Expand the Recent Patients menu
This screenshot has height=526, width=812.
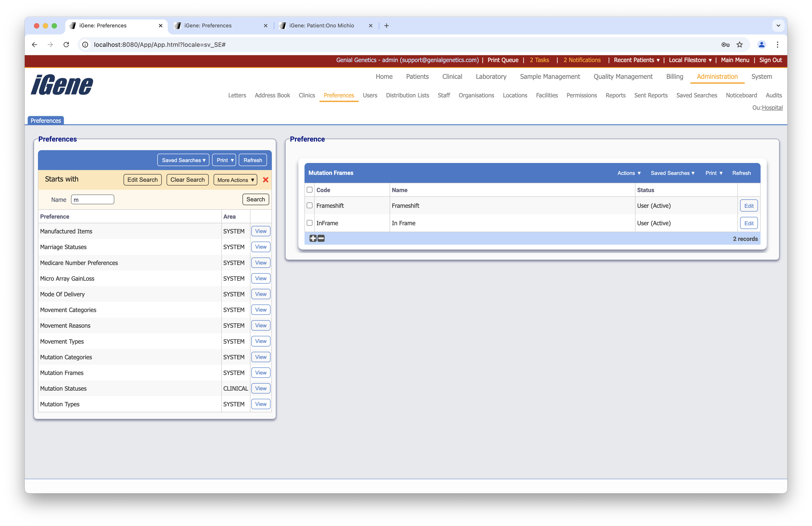point(636,60)
